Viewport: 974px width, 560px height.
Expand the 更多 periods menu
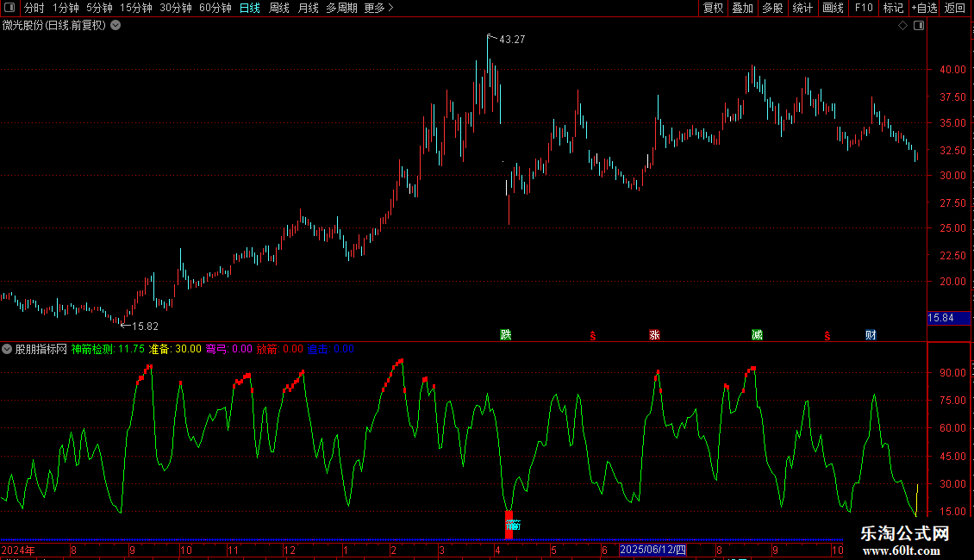tap(378, 8)
